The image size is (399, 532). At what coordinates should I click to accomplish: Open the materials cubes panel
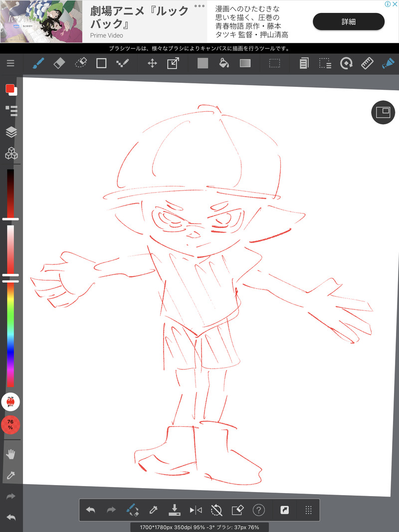(x=11, y=153)
